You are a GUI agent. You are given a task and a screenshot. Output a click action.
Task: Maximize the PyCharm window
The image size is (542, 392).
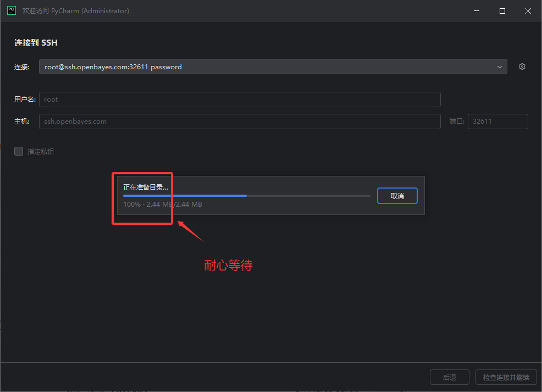[502, 10]
